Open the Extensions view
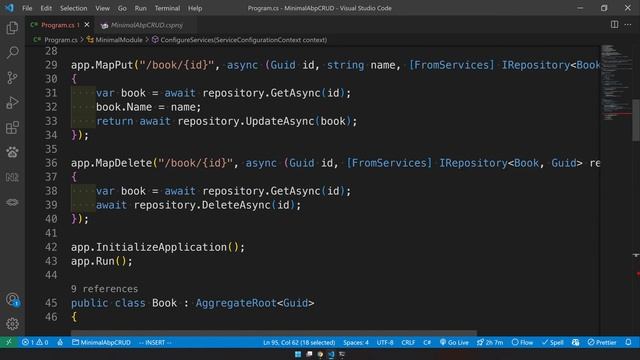The width and height of the screenshot is (640, 360). coord(12,127)
